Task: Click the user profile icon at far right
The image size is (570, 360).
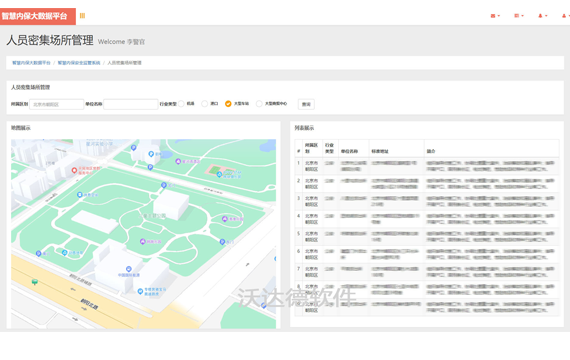Action: tap(564, 16)
